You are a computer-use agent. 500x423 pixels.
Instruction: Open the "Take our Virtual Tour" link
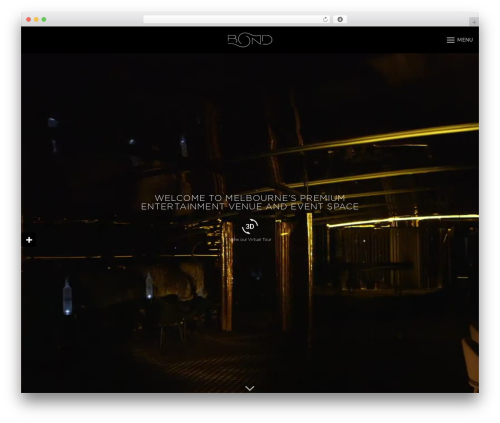250,239
